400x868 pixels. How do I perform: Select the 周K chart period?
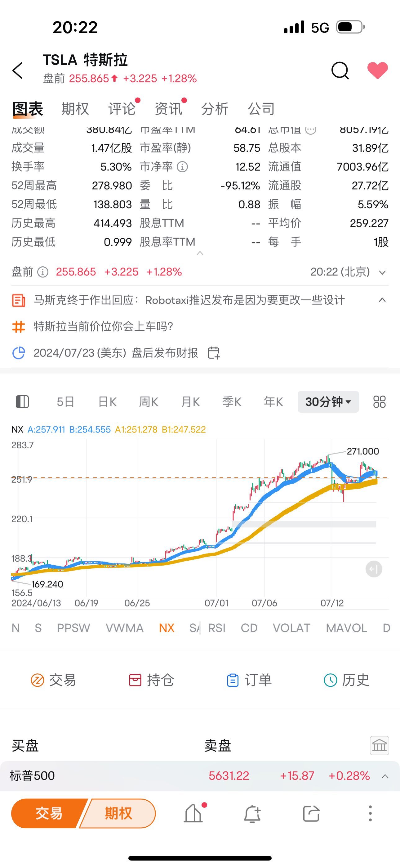(149, 402)
